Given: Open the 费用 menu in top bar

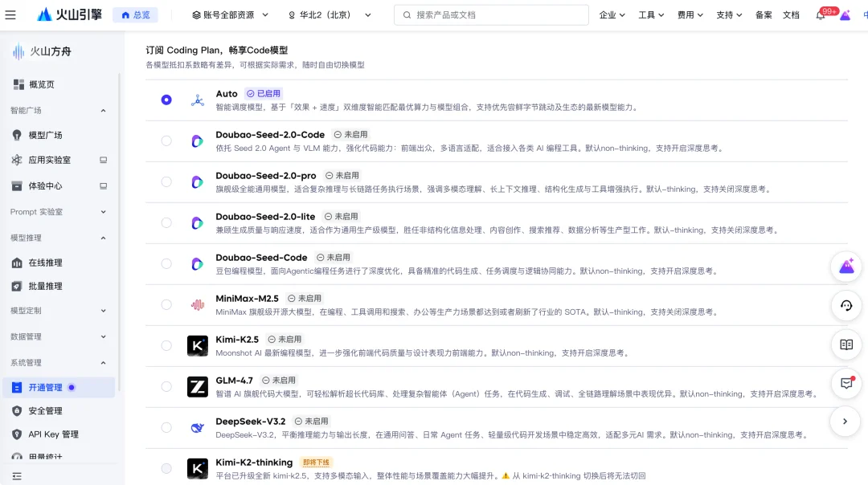Looking at the screenshot, I should pyautogui.click(x=689, y=14).
